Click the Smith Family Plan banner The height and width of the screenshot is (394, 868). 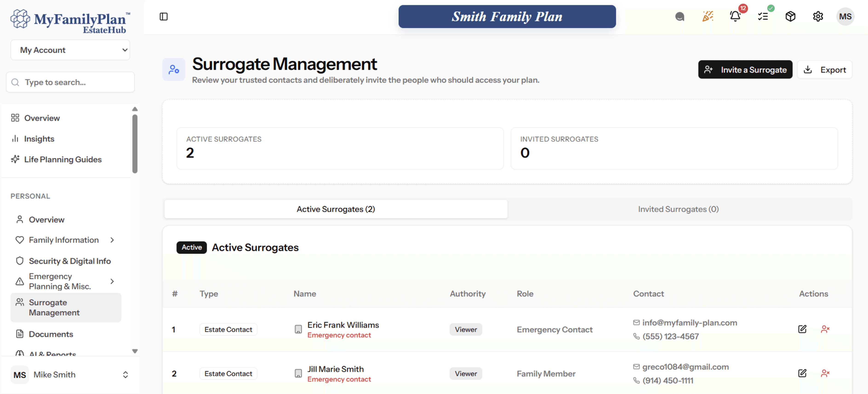507,17
